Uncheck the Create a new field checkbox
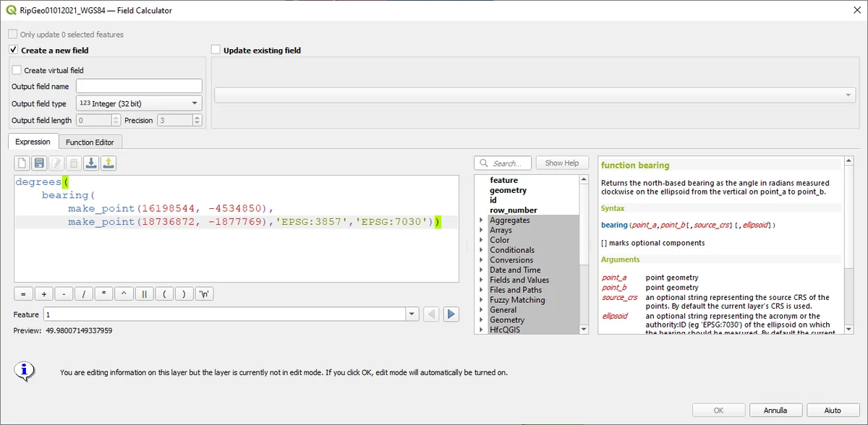The image size is (868, 425). tap(13, 50)
